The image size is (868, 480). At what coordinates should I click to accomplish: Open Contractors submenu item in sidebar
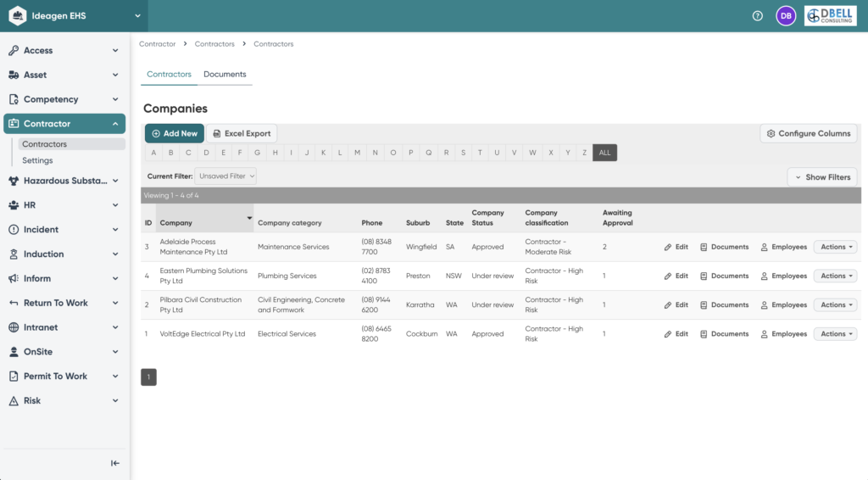(71, 144)
